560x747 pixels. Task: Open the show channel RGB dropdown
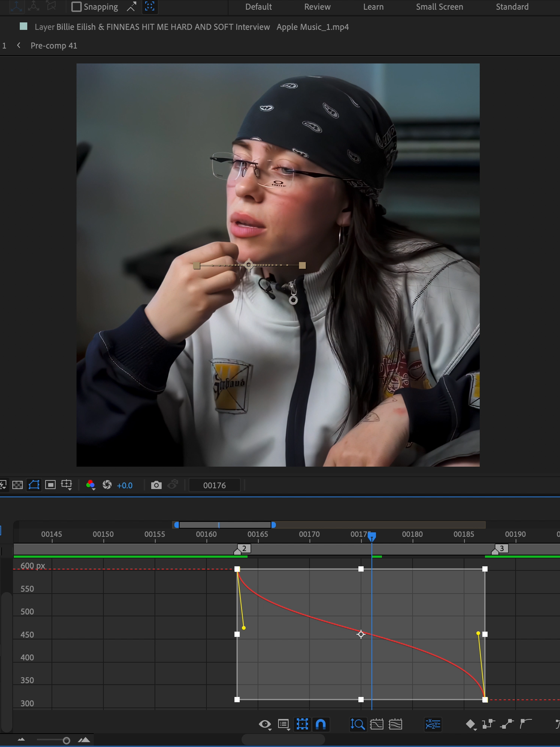point(91,485)
